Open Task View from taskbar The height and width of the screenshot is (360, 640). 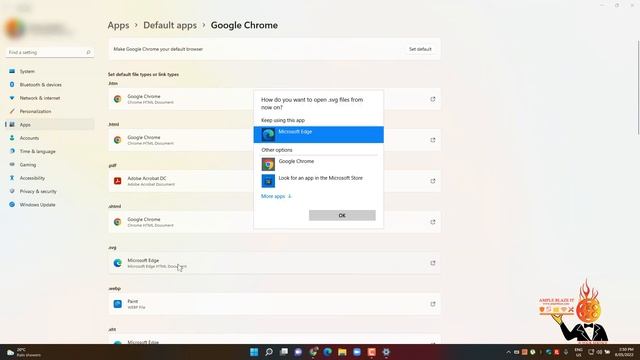point(284,352)
